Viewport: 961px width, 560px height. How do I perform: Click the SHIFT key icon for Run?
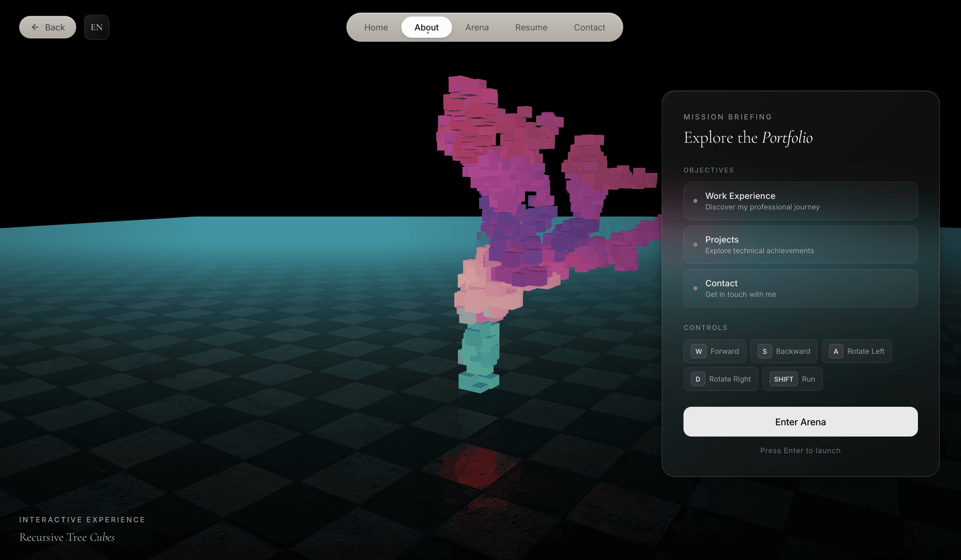click(783, 379)
